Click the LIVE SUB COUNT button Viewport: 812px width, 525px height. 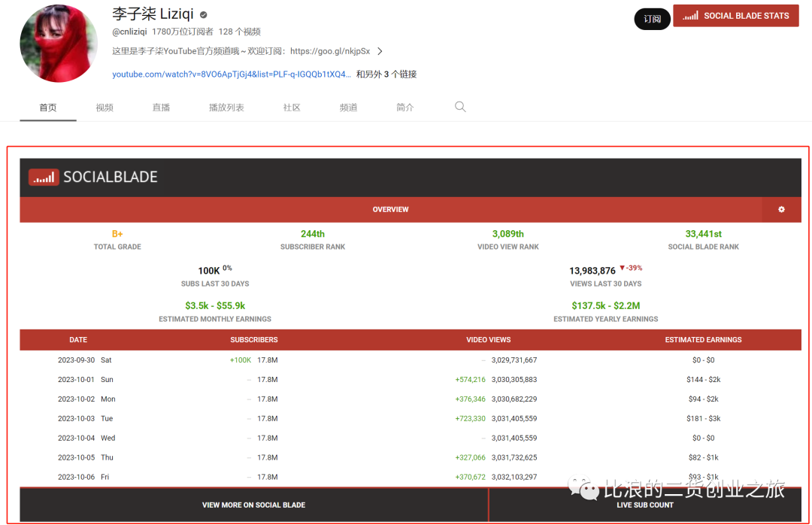645,505
